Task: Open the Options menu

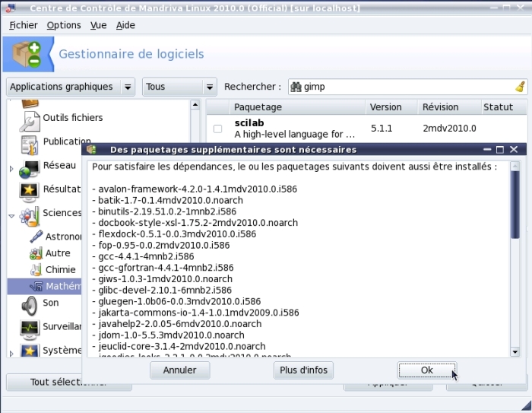Action: pyautogui.click(x=64, y=25)
